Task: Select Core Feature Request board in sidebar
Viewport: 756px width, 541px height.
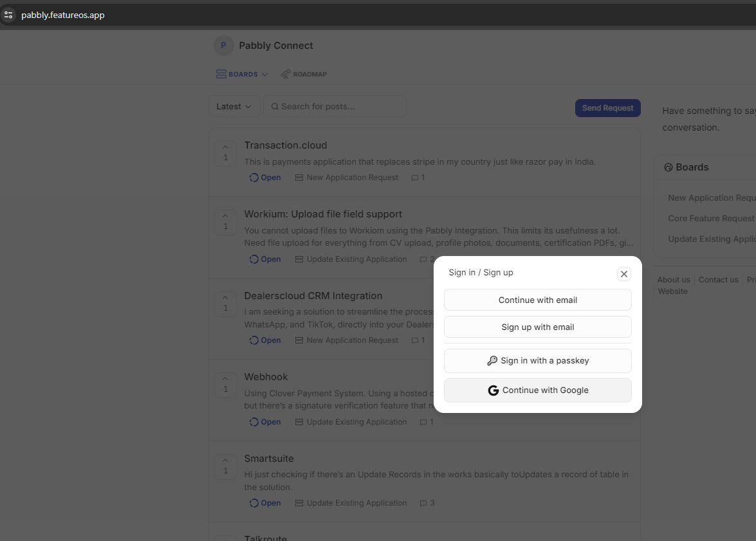Action: [712, 219]
